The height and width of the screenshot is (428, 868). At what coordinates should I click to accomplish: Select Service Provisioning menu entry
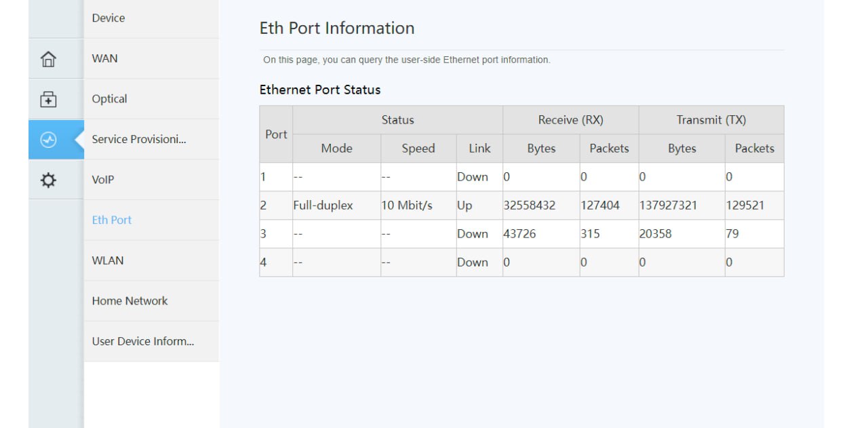pos(139,139)
